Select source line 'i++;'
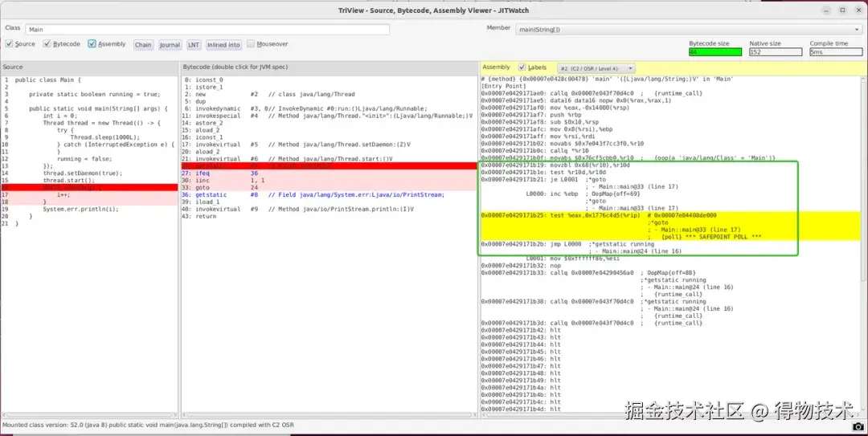This screenshot has height=436, width=868. 63,195
